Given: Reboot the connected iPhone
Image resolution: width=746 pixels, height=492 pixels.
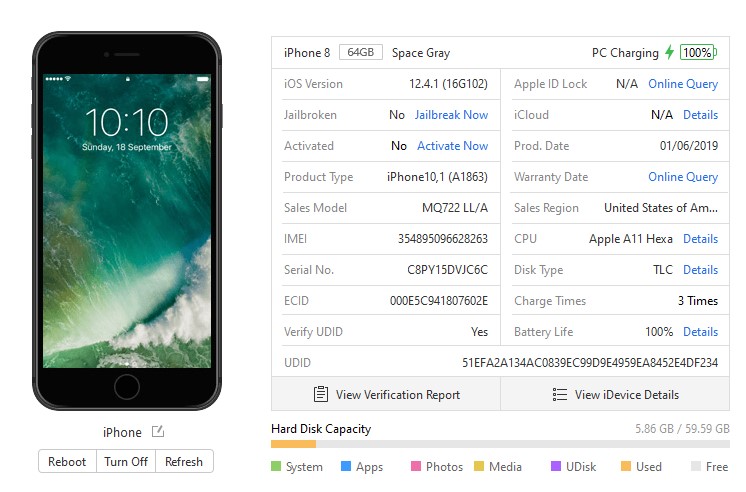Looking at the screenshot, I should pos(67,462).
